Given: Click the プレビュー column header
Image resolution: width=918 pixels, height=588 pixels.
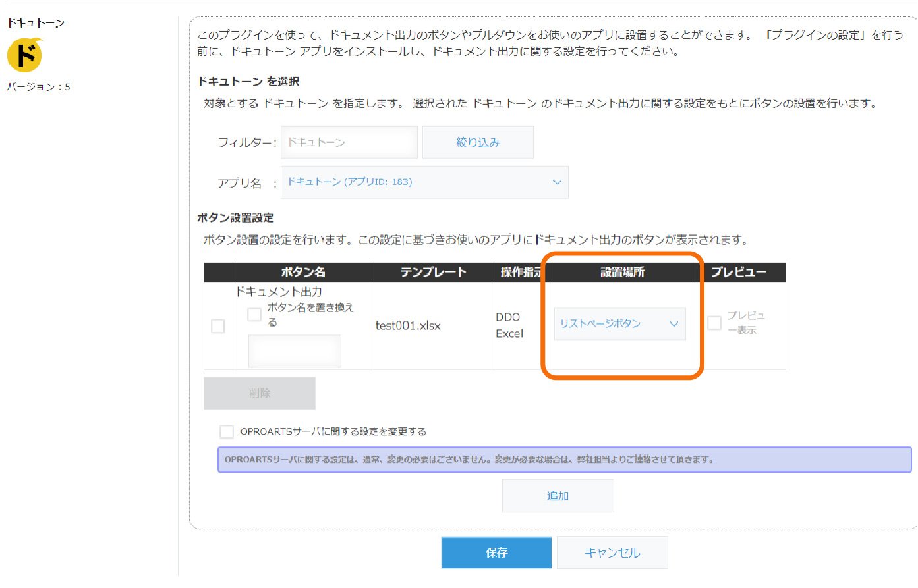Looking at the screenshot, I should [739, 272].
